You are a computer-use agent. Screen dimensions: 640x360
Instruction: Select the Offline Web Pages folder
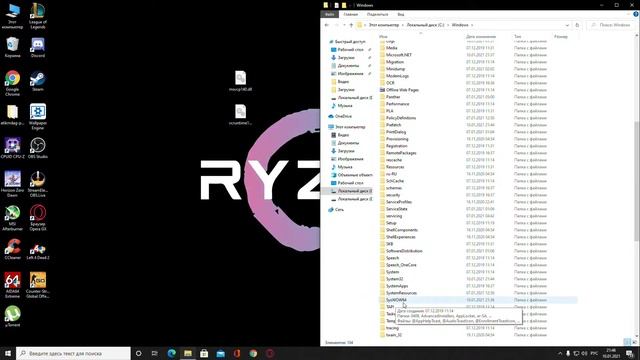tap(402, 90)
